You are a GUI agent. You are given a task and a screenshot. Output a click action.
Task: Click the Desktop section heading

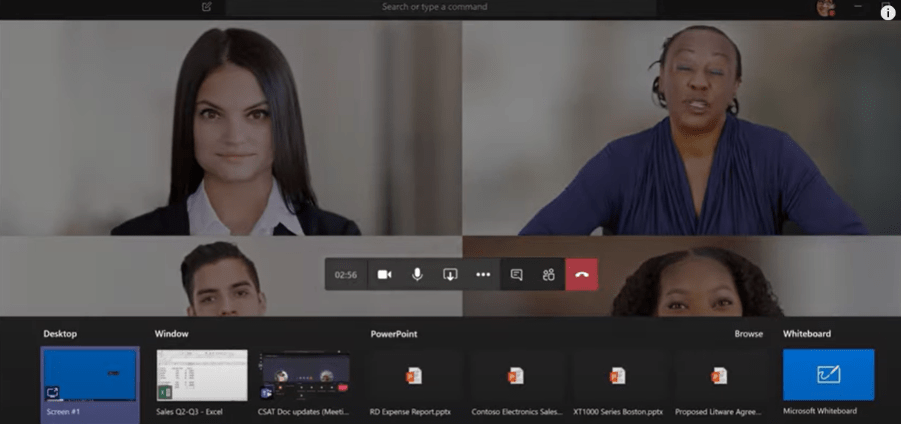60,334
